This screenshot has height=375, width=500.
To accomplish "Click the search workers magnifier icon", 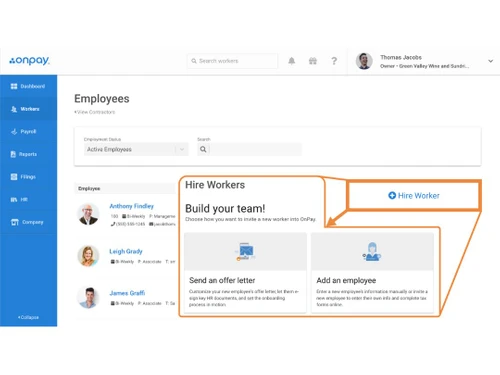I will coord(194,61).
